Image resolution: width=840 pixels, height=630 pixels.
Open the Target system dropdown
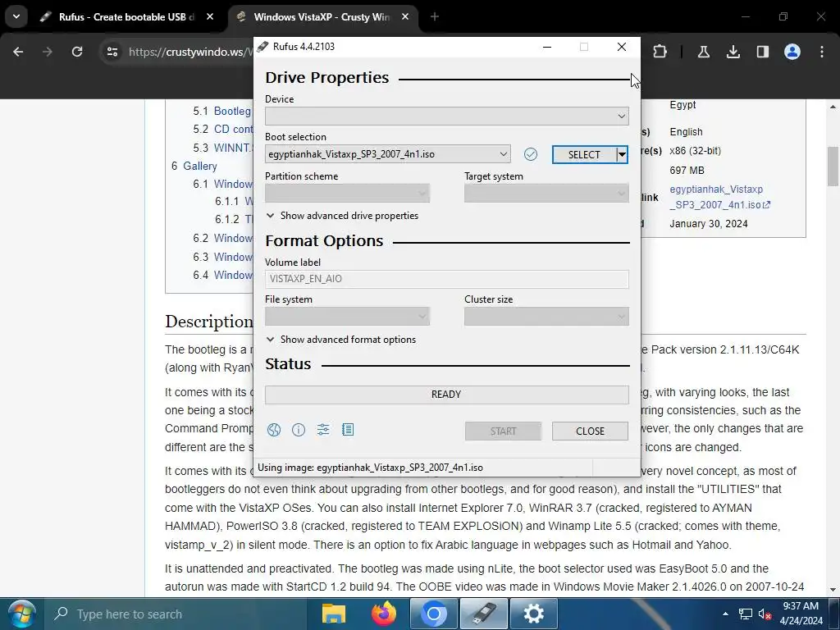click(x=546, y=194)
